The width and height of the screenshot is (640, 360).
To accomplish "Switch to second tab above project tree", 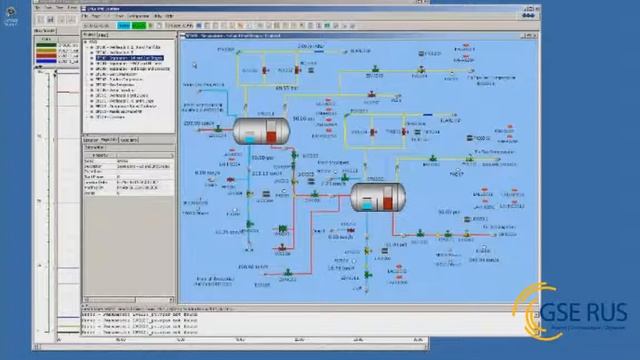I will (x=102, y=35).
